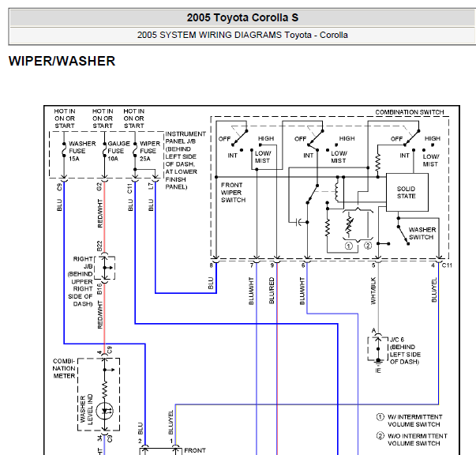Click the FRONT WIPER SWITCH label
The width and height of the screenshot is (476, 455).
233,193
